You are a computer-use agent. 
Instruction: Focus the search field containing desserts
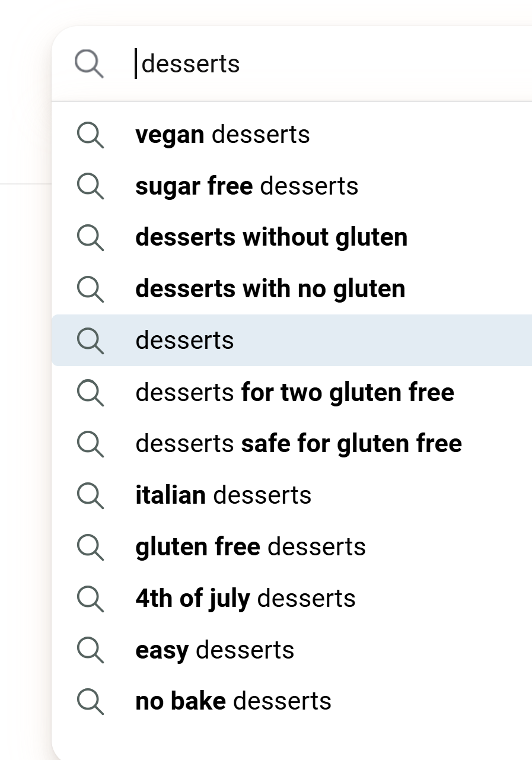coord(332,64)
